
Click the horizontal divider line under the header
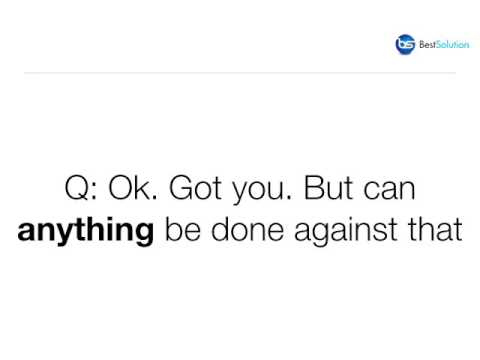coord(240,72)
